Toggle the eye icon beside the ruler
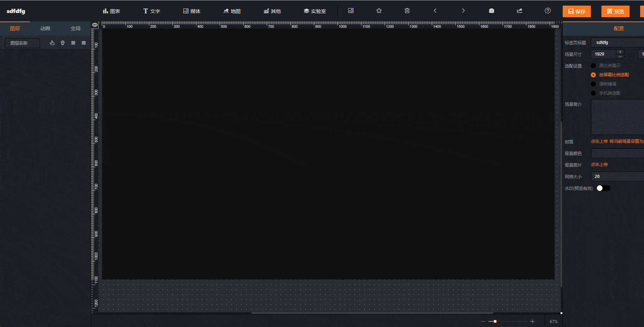Image resolution: width=644 pixels, height=327 pixels. pyautogui.click(x=95, y=25)
